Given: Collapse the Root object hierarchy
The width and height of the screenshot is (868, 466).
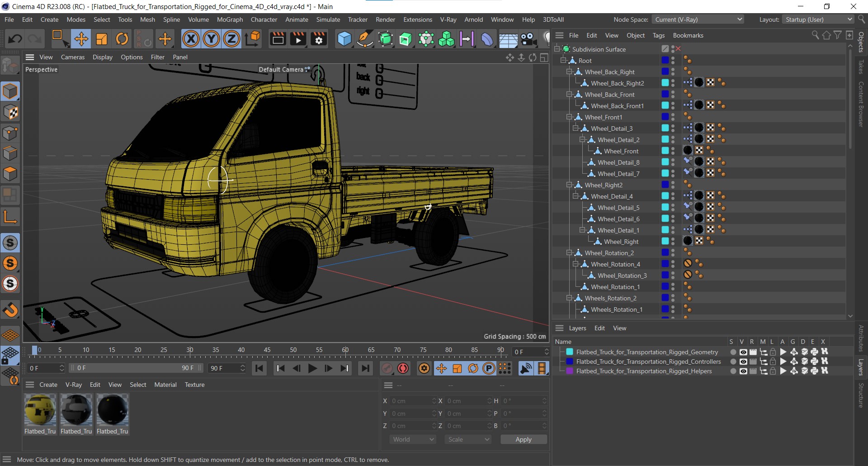Looking at the screenshot, I should click(x=563, y=60).
